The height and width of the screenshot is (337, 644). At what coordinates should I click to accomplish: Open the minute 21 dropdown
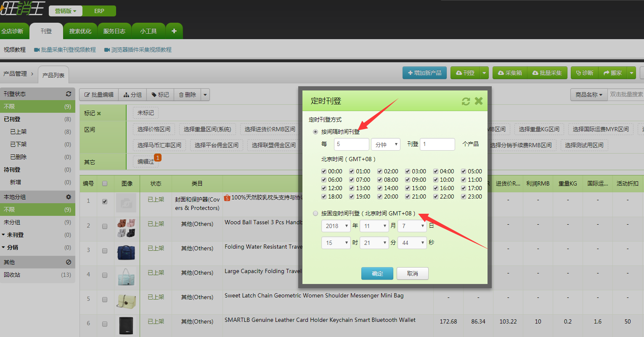374,243
